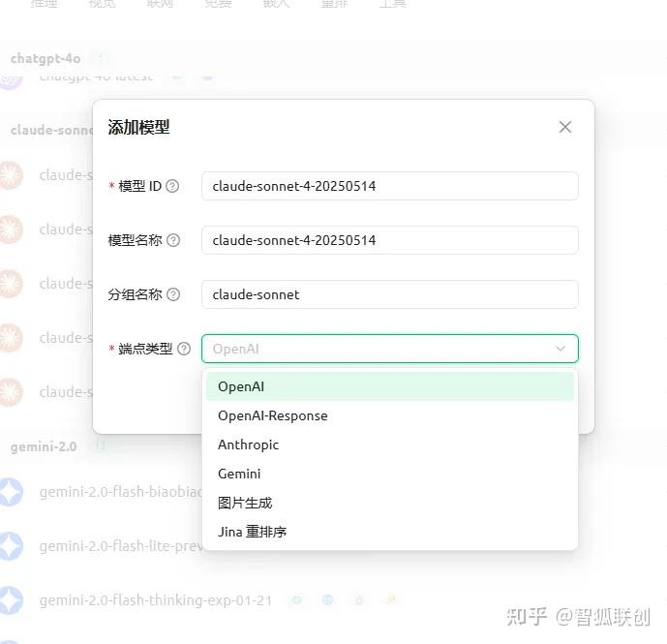Select Jina 重排序 endpoint option
The height and width of the screenshot is (644, 667).
390,532
